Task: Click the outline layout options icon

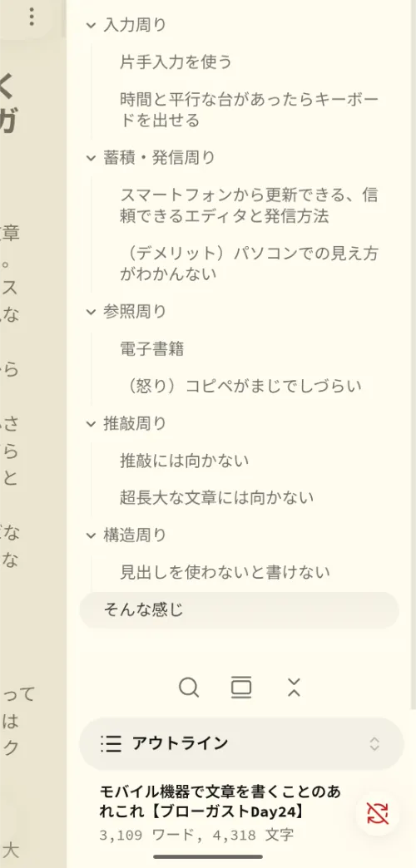Action: [x=241, y=688]
